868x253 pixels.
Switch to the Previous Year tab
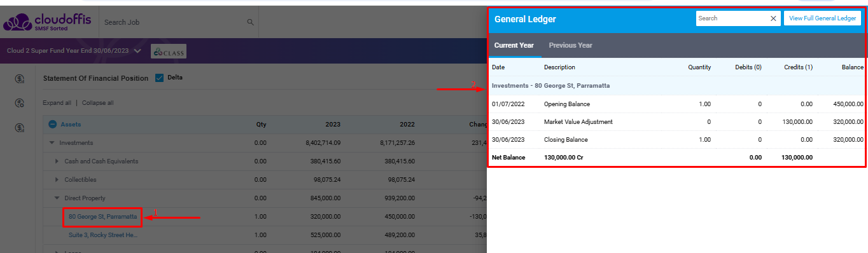click(571, 45)
